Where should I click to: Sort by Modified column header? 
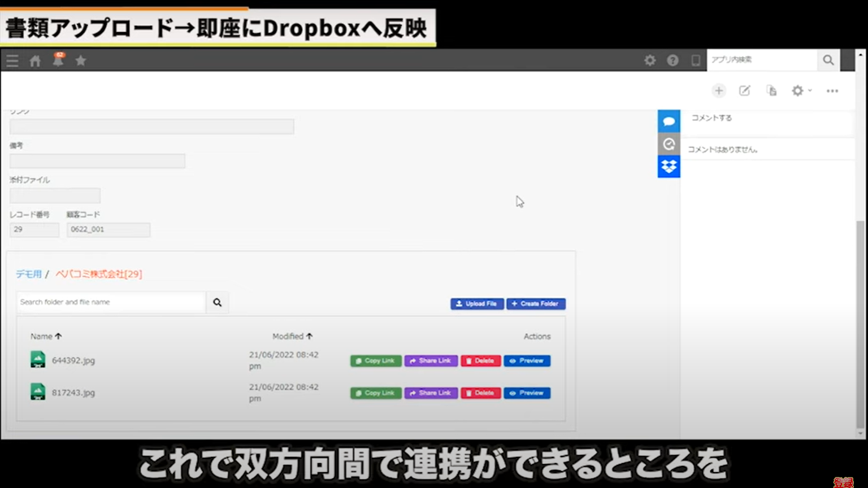click(x=293, y=336)
